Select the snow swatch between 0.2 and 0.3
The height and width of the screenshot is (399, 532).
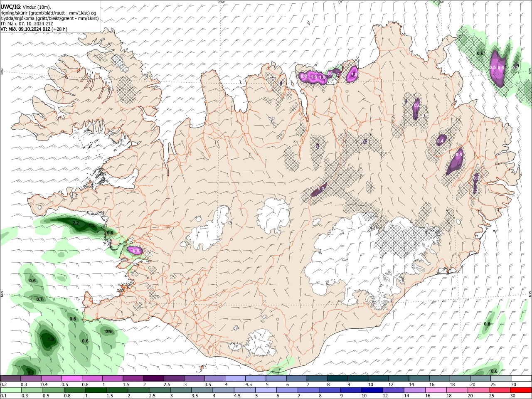tap(10, 379)
